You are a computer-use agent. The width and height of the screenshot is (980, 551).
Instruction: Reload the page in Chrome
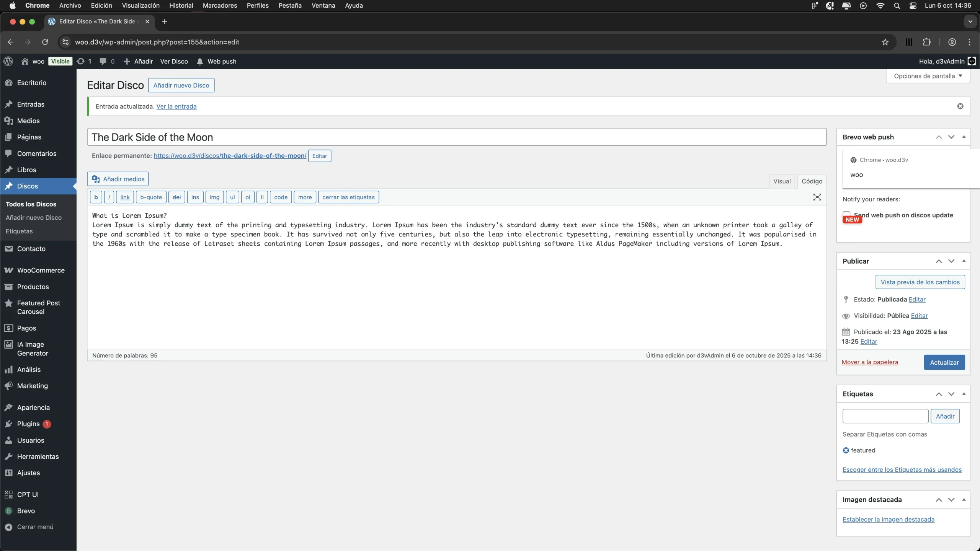click(45, 42)
